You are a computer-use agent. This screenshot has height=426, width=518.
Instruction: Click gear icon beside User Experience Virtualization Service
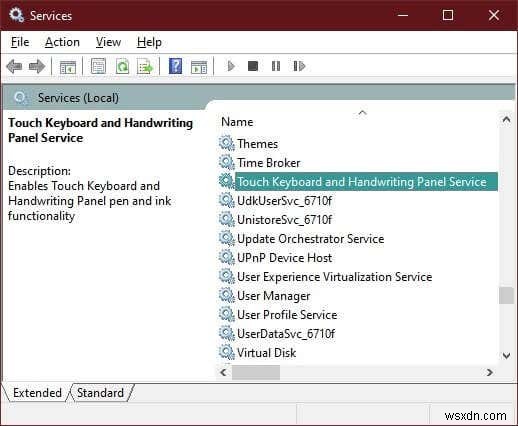pos(227,276)
